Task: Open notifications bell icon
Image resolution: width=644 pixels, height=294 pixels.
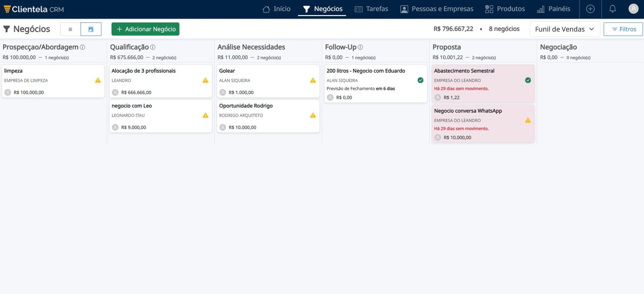Action: point(613,9)
